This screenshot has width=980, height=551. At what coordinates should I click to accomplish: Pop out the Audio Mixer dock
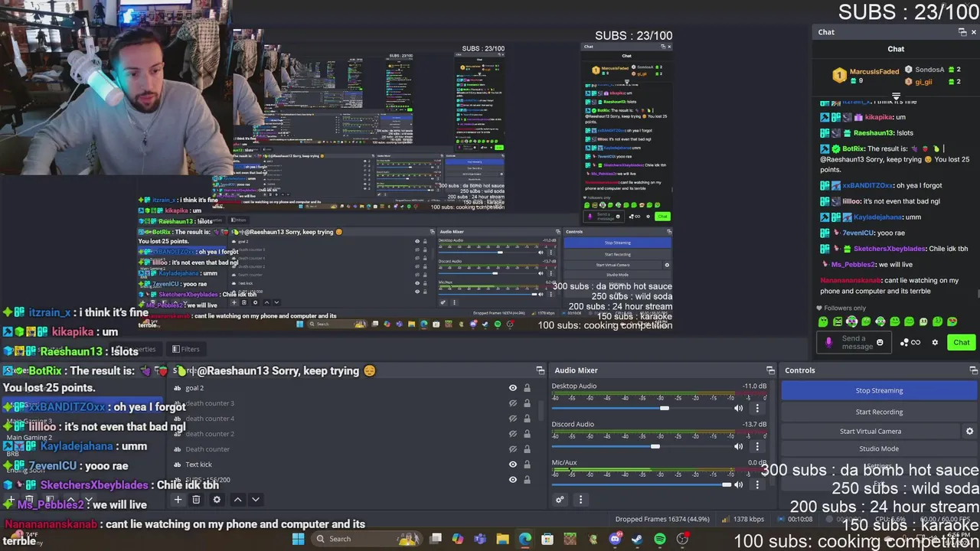(x=770, y=370)
